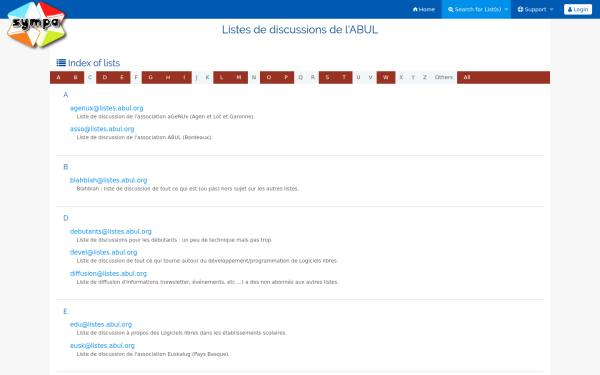Screen dimensions: 600x375
Task: Open agenux@listes.abul.org list
Action: click(106, 108)
